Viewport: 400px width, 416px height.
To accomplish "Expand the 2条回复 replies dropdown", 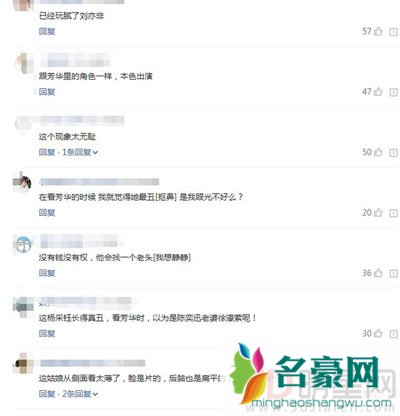I will [80, 394].
